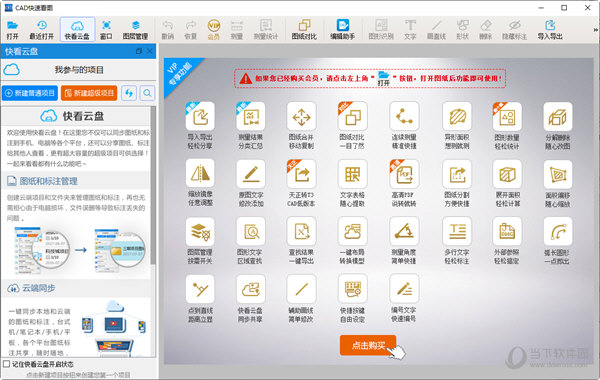Click the 点击购买 purchase button
The image size is (600, 380).
pyautogui.click(x=368, y=346)
